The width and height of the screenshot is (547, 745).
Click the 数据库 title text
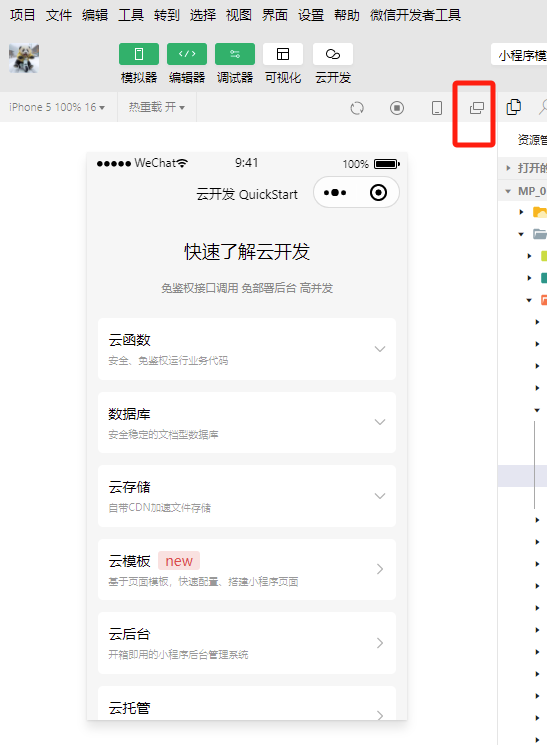[129, 414]
